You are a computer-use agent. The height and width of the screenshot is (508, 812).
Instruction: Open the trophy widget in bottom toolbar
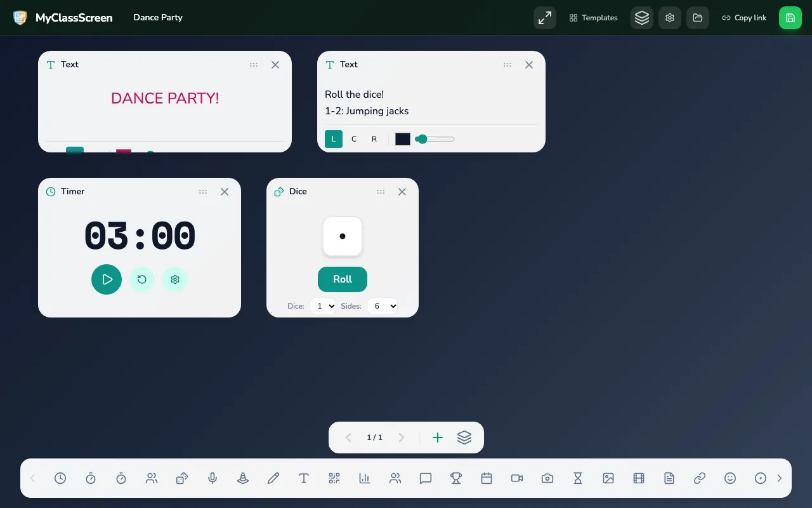[456, 478]
